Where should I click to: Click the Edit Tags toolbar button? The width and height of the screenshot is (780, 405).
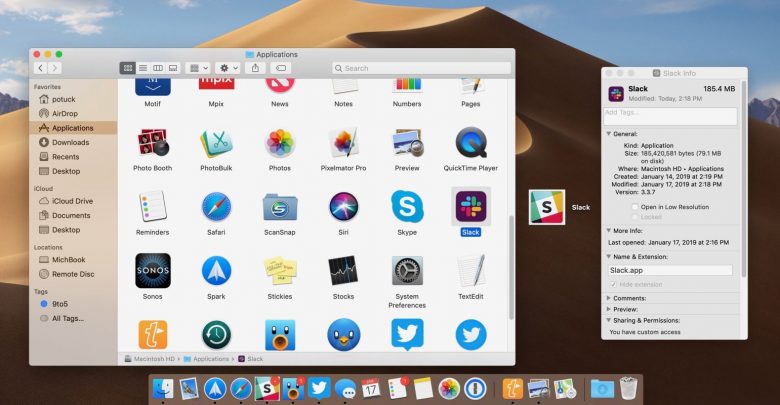[281, 68]
